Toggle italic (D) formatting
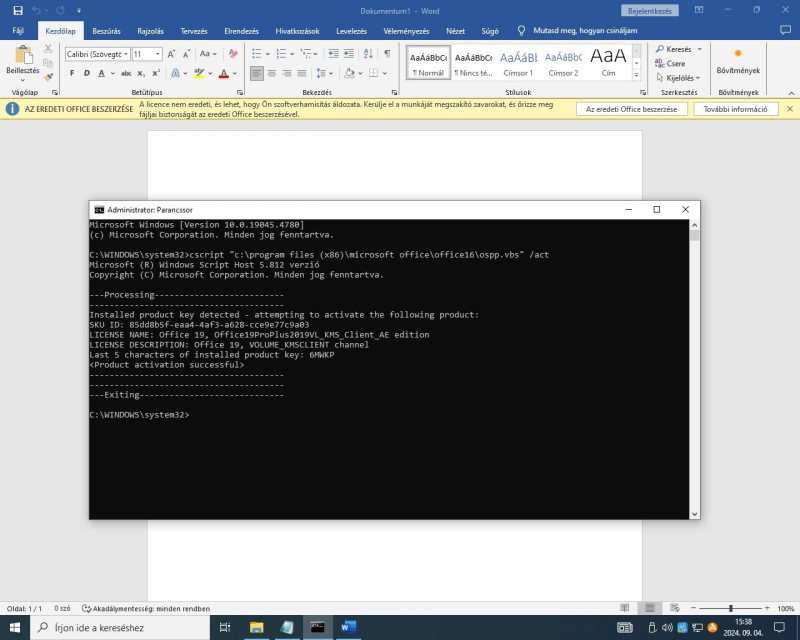Image resolution: width=800 pixels, height=640 pixels. click(87, 73)
